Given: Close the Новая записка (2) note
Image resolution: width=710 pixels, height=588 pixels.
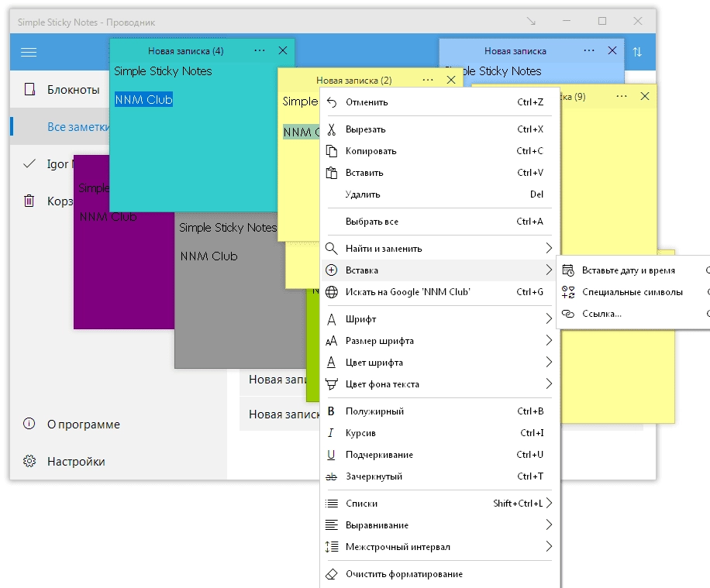Looking at the screenshot, I should 451,80.
